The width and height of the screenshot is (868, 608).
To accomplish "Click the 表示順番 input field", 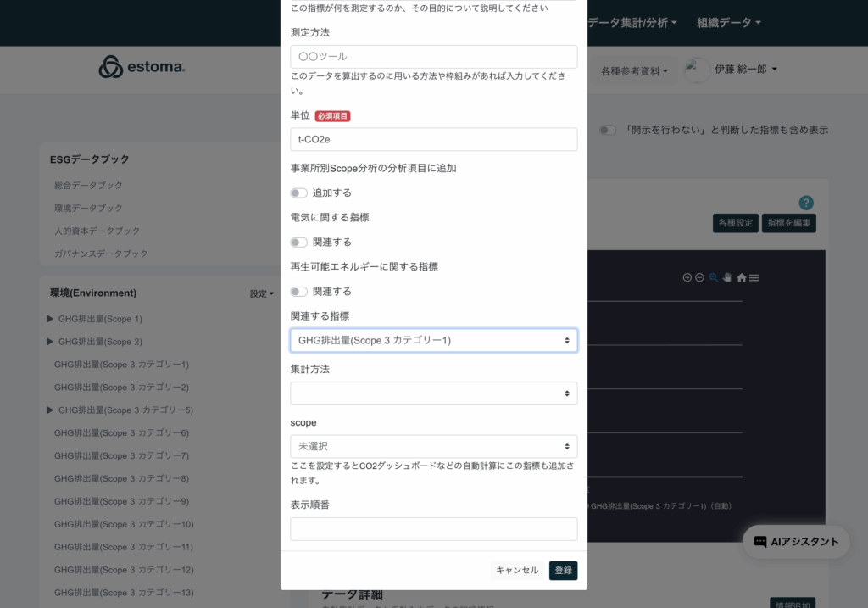I will click(x=433, y=529).
